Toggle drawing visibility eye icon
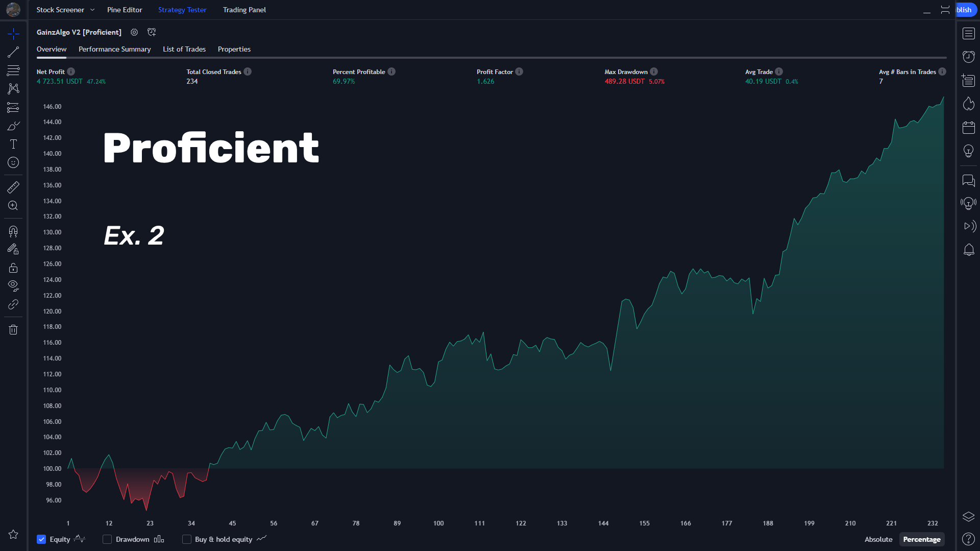Viewport: 980px width, 551px height. tap(13, 285)
